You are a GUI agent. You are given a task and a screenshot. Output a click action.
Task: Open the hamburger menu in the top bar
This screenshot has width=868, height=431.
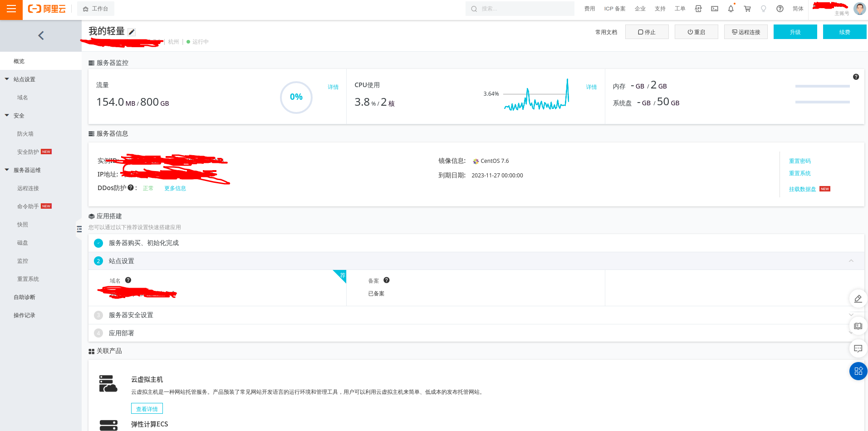point(11,9)
